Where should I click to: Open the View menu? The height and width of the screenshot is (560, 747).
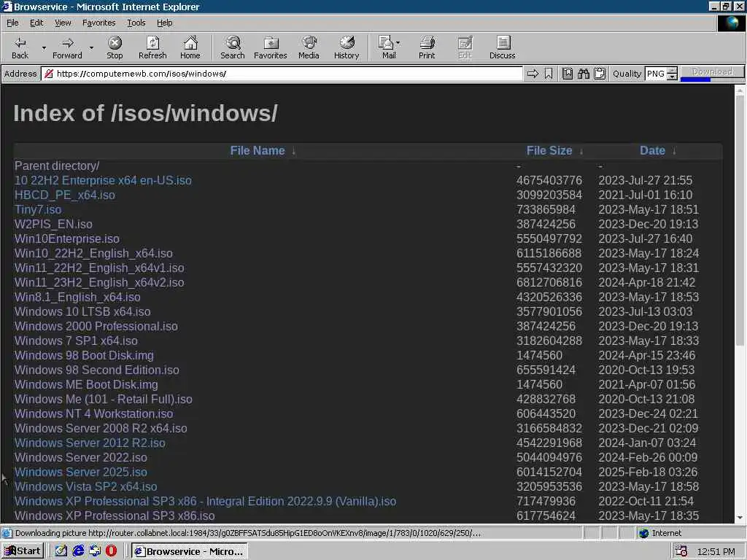coord(63,23)
